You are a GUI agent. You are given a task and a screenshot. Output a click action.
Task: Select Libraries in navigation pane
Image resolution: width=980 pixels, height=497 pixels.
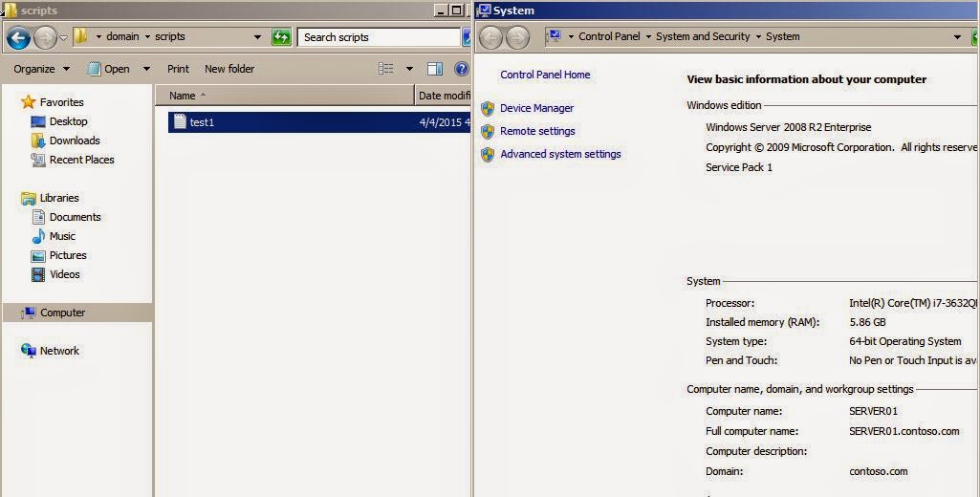point(59,198)
